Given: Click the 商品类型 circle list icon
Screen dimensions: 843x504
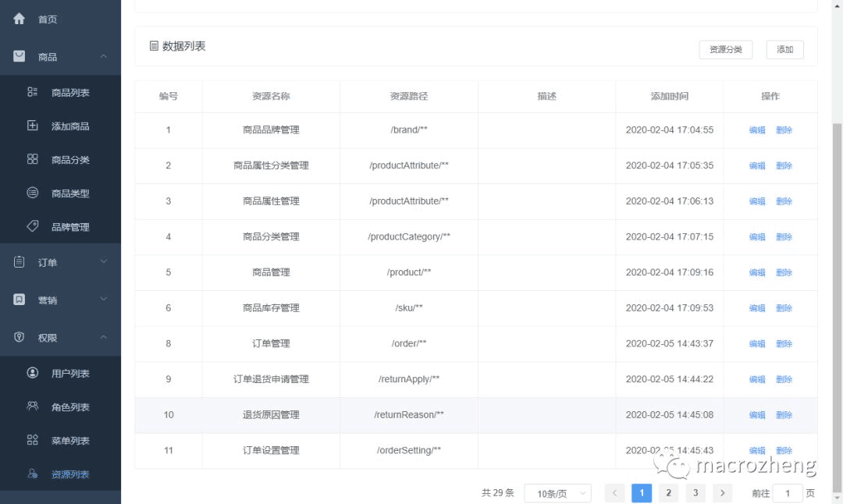Looking at the screenshot, I should pyautogui.click(x=32, y=193).
